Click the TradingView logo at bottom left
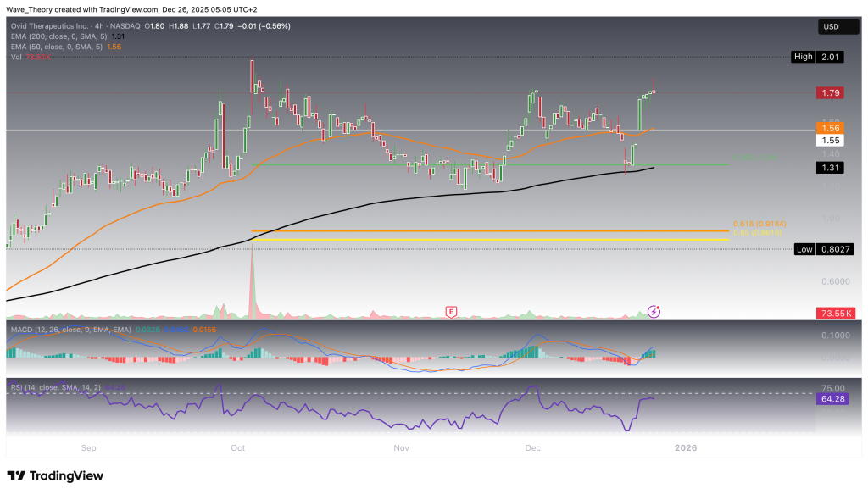 point(55,475)
